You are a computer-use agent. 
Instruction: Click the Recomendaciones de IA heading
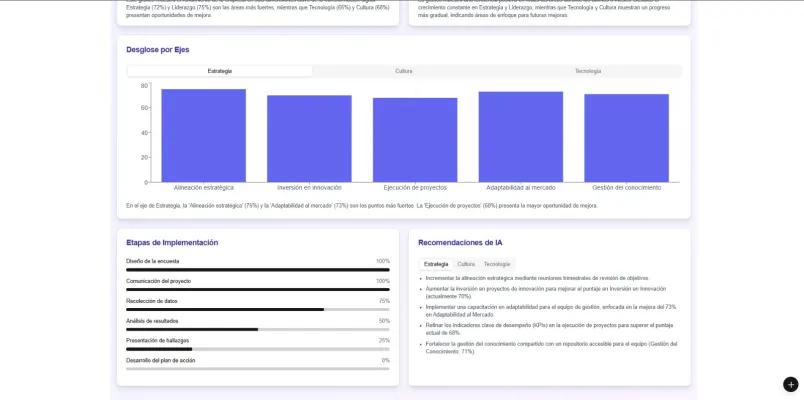[x=460, y=243]
